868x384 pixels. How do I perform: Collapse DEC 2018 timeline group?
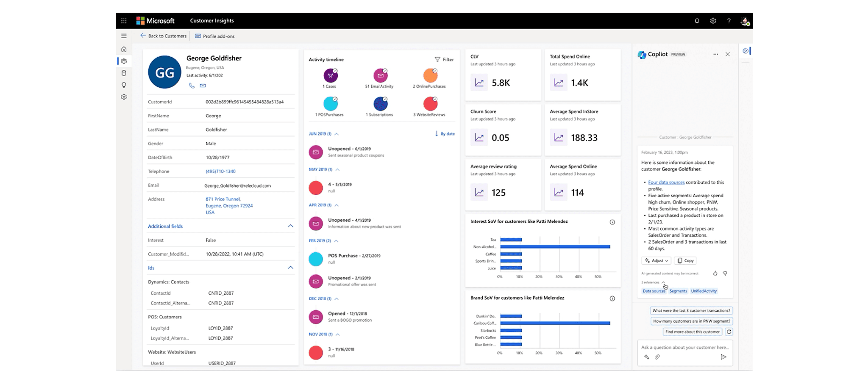(x=337, y=298)
